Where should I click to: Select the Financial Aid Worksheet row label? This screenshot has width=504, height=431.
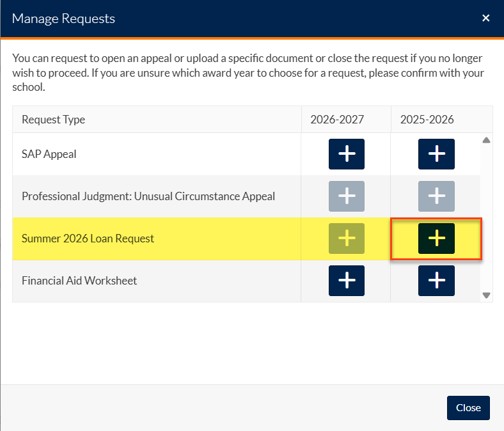[x=79, y=281]
